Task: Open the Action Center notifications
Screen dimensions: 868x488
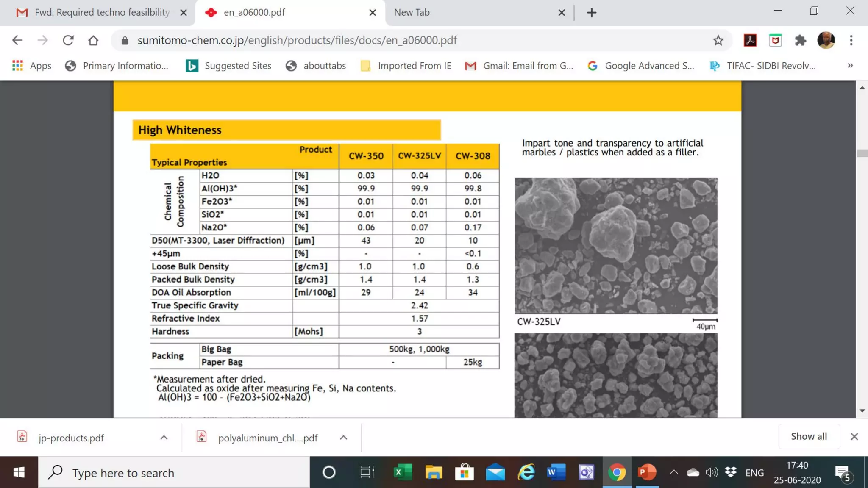Action: coord(843,473)
